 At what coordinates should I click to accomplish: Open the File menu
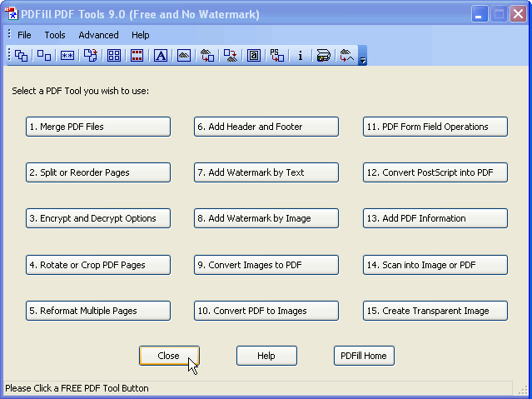24,35
